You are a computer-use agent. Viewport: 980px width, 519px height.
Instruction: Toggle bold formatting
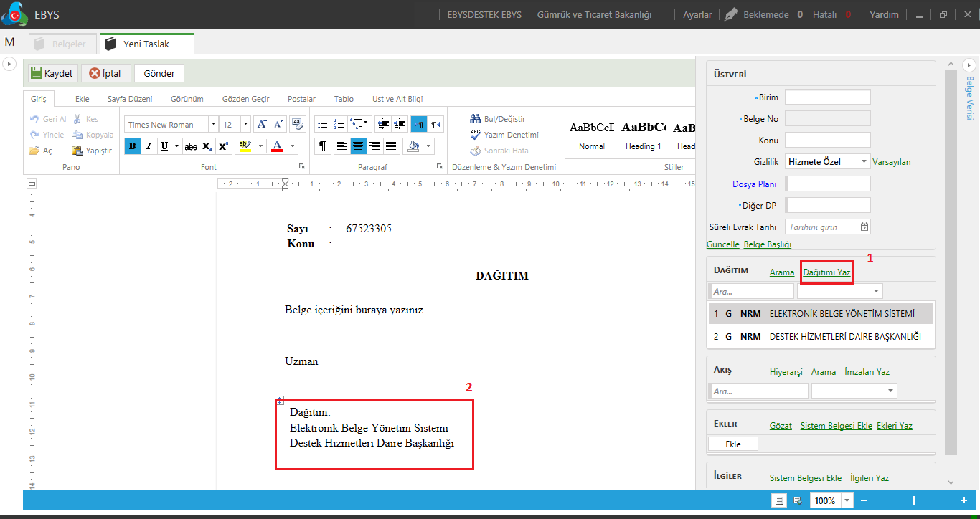tap(133, 146)
